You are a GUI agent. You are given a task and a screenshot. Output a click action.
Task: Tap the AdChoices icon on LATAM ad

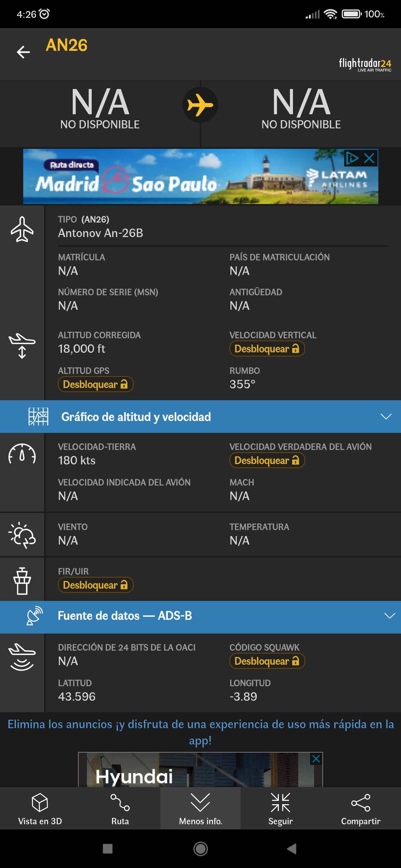coord(352,158)
